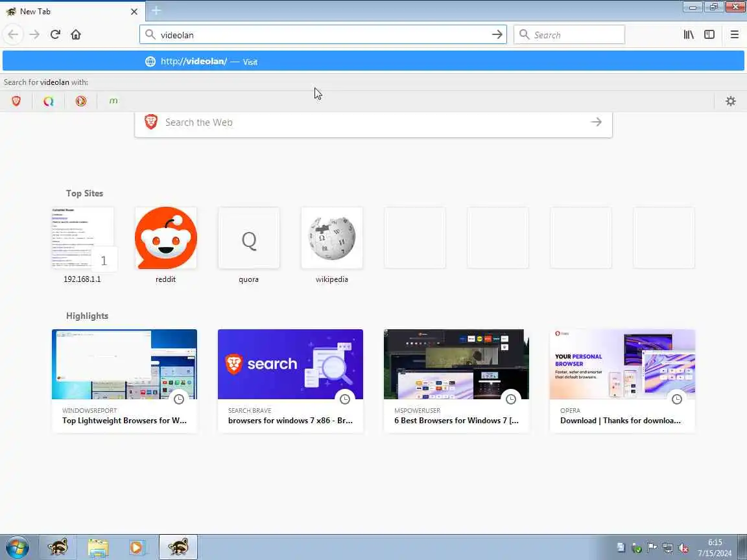This screenshot has height=560, width=747.
Task: Open the network icon in system tray
Action: click(x=668, y=548)
